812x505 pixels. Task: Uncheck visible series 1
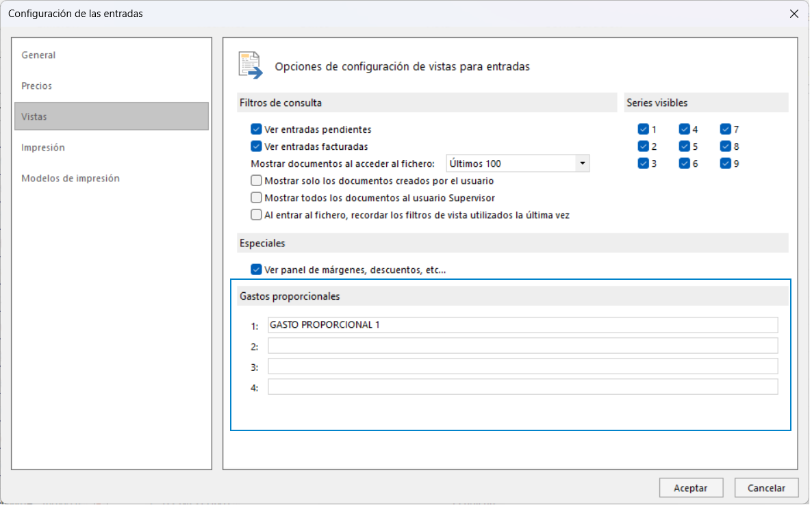click(643, 129)
